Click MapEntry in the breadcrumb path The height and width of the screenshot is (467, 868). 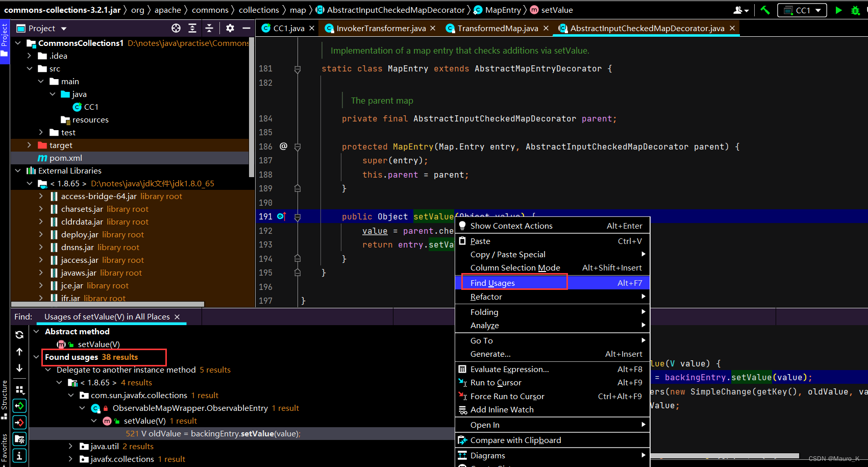(x=498, y=10)
